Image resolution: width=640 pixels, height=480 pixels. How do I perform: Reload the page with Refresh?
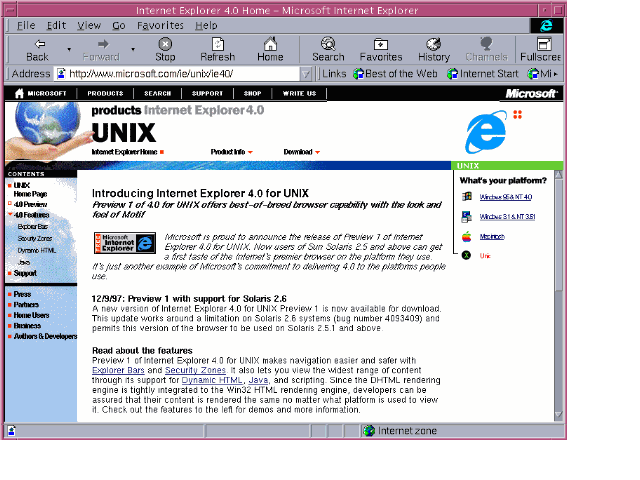[218, 49]
